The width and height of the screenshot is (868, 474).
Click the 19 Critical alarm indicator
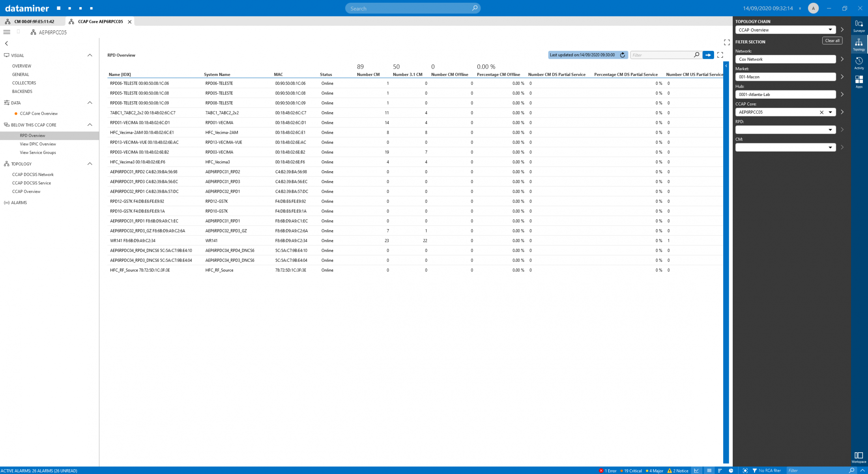point(632,470)
